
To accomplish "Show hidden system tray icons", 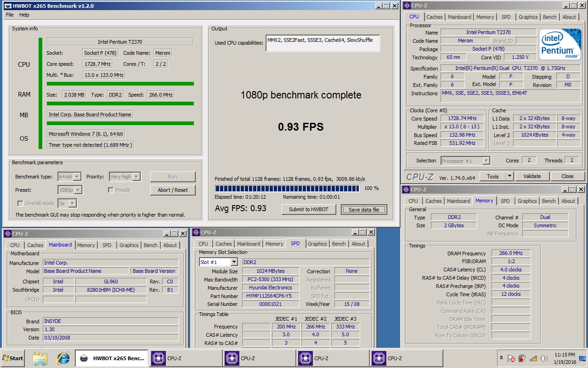I will click(500, 358).
